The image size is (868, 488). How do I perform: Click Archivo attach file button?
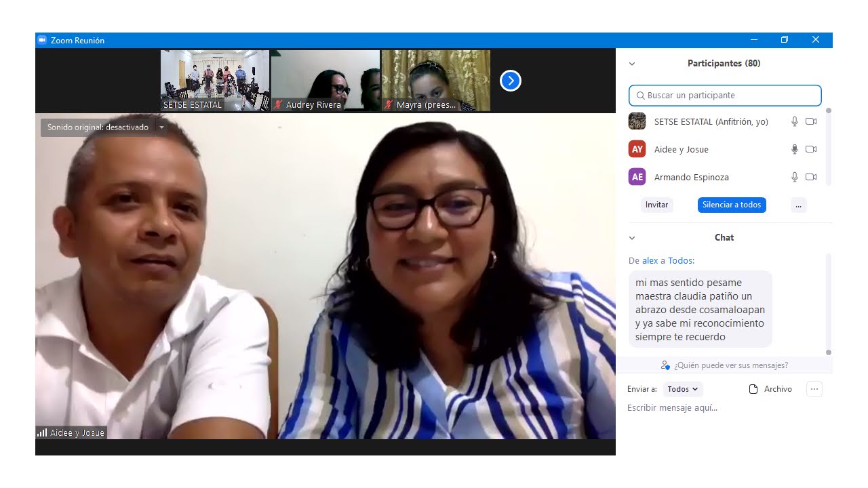(x=770, y=389)
